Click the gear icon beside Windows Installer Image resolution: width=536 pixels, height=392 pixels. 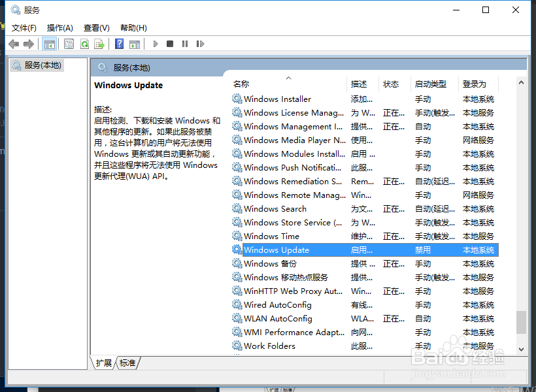pos(237,99)
